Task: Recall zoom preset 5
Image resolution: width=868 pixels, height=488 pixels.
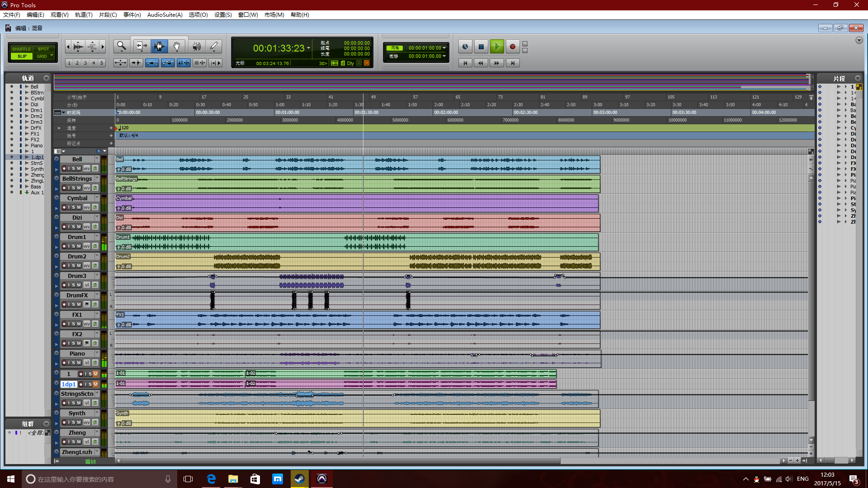Action: click(x=102, y=63)
